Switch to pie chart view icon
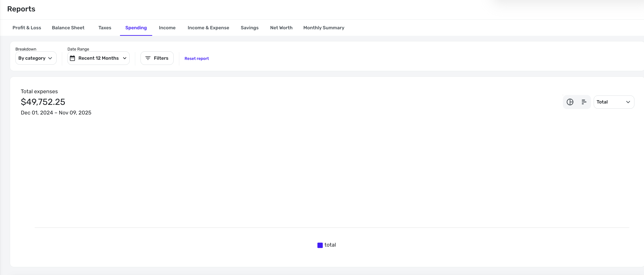The width and height of the screenshot is (644, 275). coord(570,102)
